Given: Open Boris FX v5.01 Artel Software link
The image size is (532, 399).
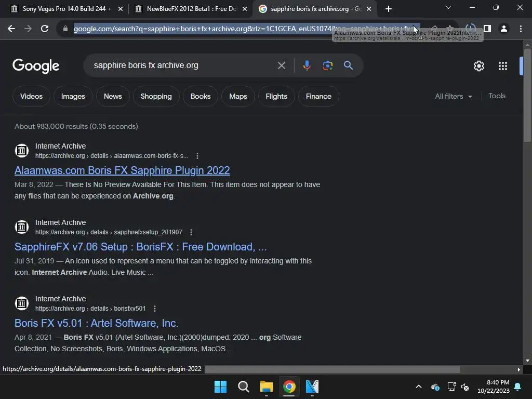Looking at the screenshot, I should [x=96, y=323].
